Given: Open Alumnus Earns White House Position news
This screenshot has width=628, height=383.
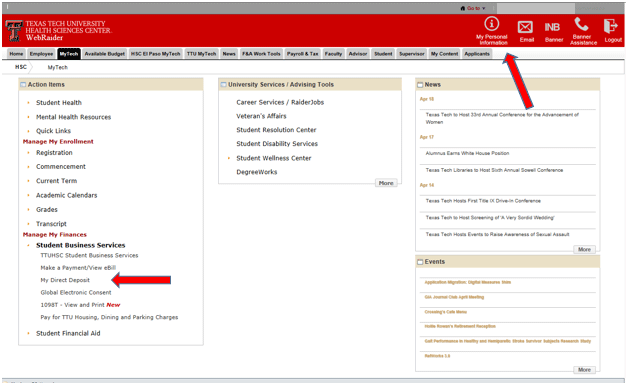Looking at the screenshot, I should pyautogui.click(x=467, y=153).
